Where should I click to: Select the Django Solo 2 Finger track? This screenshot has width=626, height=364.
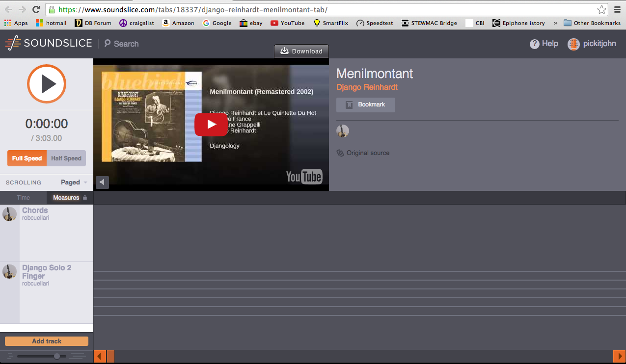47,272
